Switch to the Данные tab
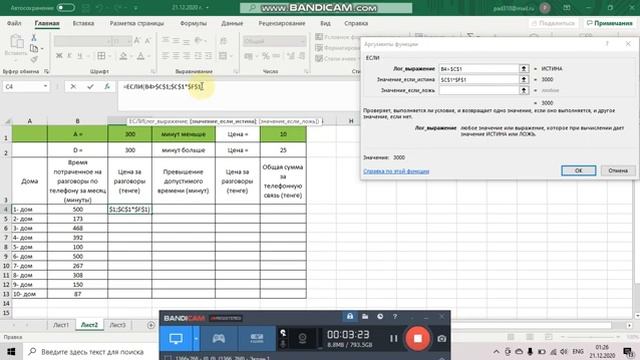This screenshot has height=360, width=640. [232, 23]
